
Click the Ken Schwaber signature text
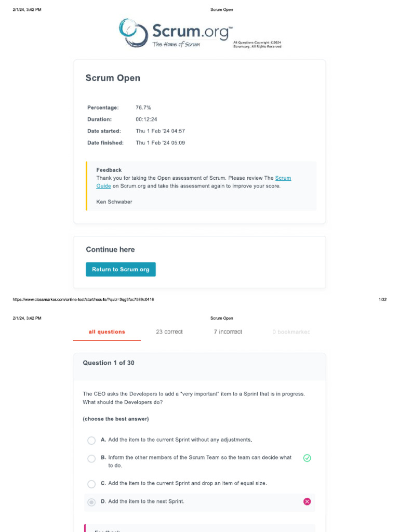114,202
